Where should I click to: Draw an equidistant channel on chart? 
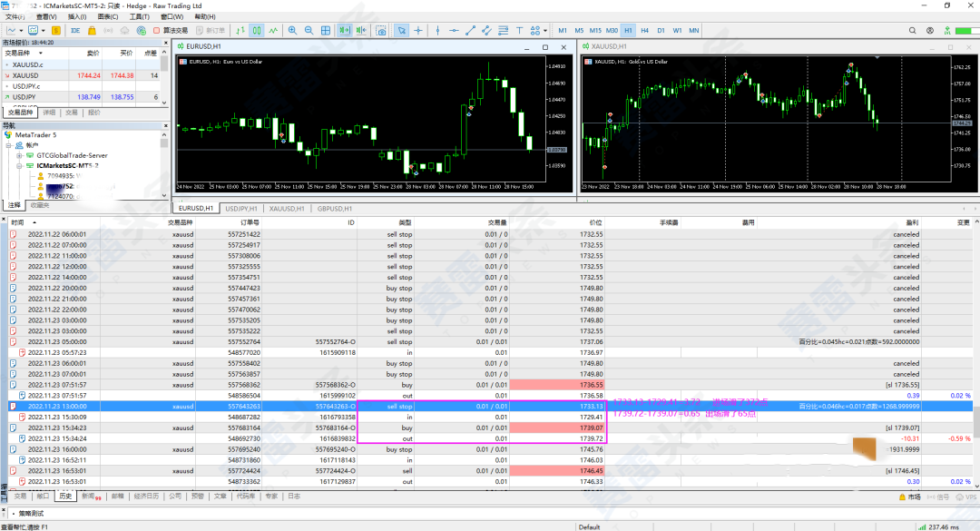click(486, 30)
